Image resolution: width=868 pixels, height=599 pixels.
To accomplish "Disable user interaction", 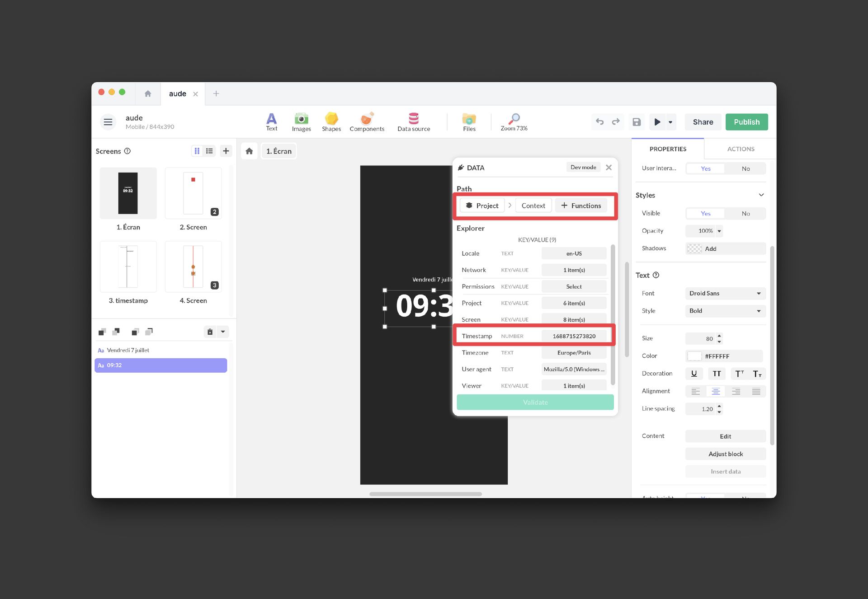I will tap(745, 168).
